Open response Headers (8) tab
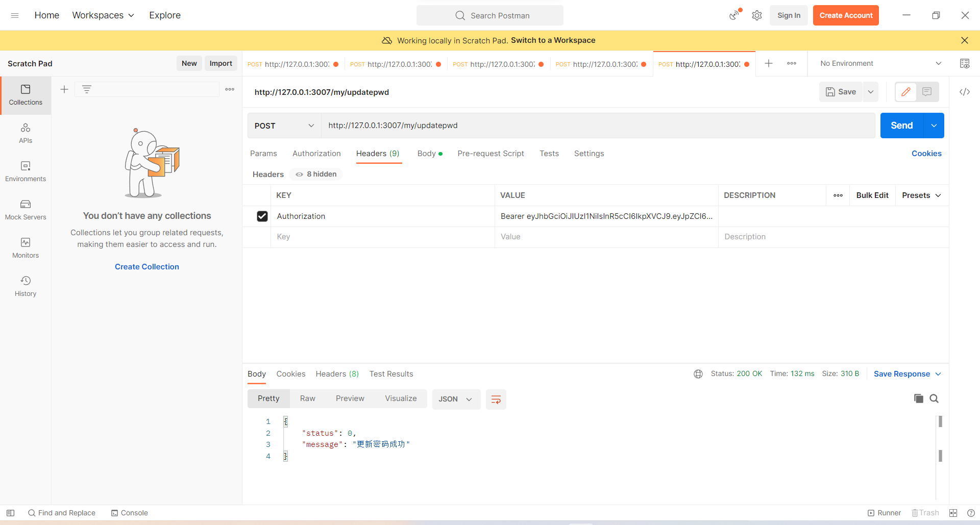980x525 pixels. 337,374
